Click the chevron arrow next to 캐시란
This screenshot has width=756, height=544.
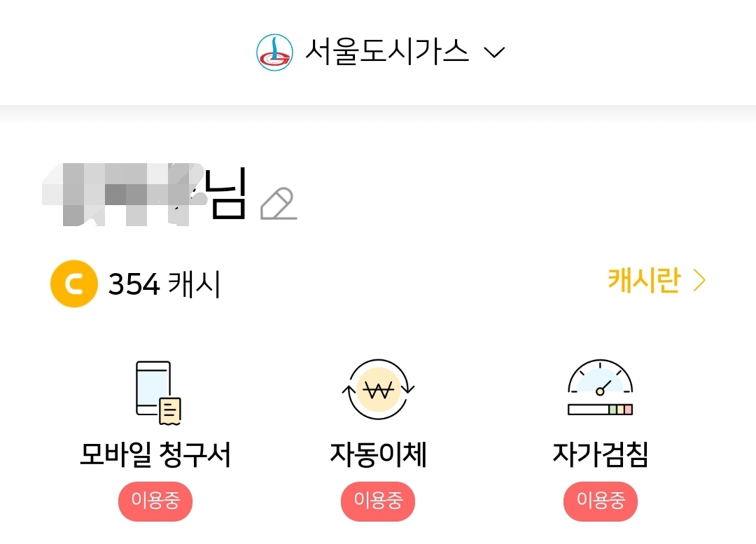point(699,281)
